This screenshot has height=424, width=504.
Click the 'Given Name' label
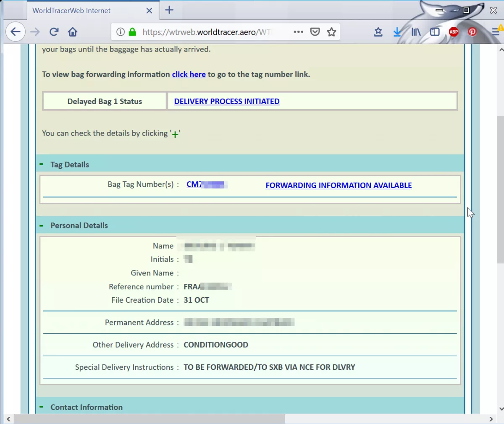pyautogui.click(x=152, y=273)
